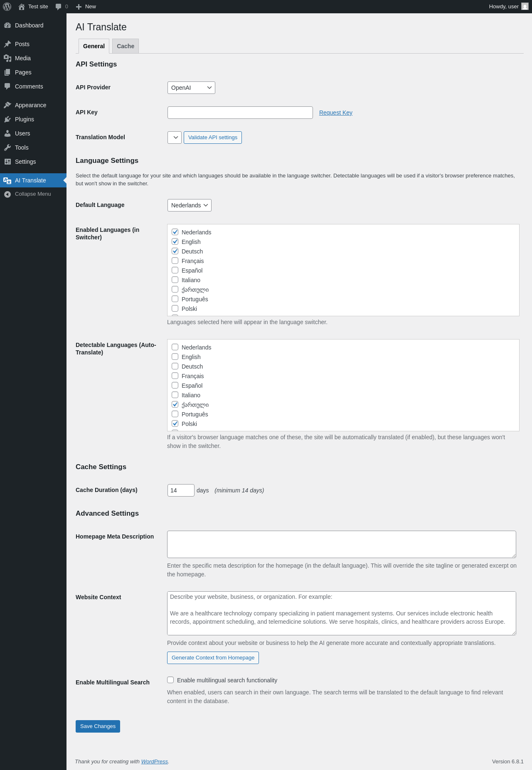Viewport: 532px width, 770px height.
Task: Click the Cache Duration days field
Action: coord(181,490)
